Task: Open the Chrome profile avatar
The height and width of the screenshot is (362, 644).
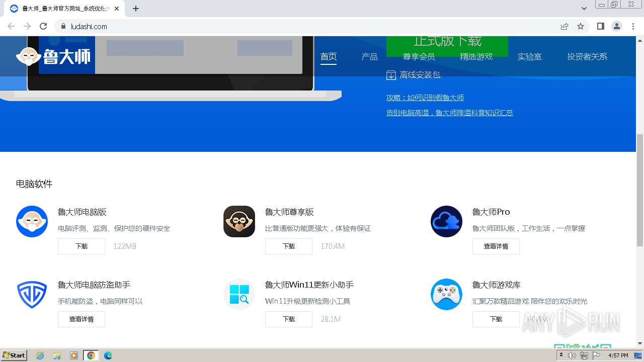Action: [617, 26]
